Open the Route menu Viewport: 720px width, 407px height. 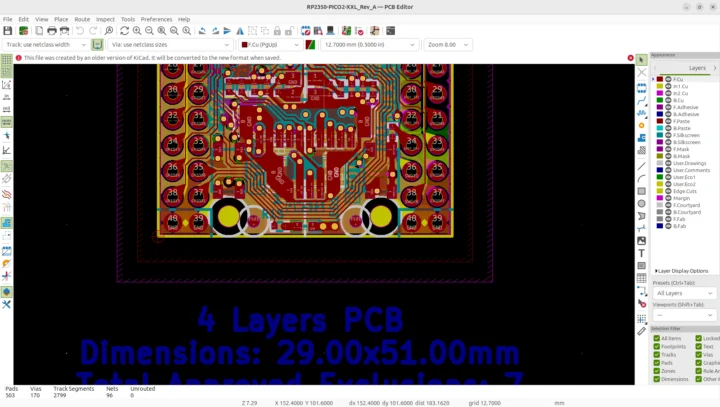pyautogui.click(x=82, y=19)
